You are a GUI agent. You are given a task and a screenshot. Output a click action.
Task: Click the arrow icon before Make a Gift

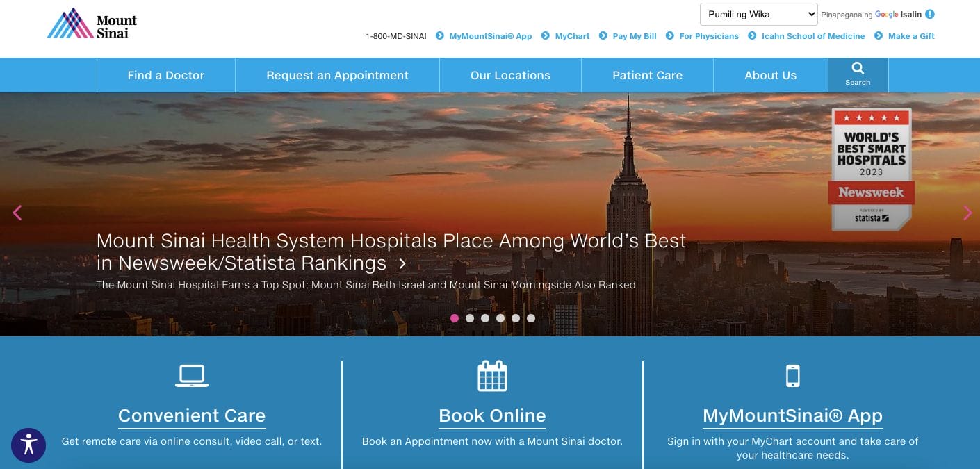coord(879,35)
